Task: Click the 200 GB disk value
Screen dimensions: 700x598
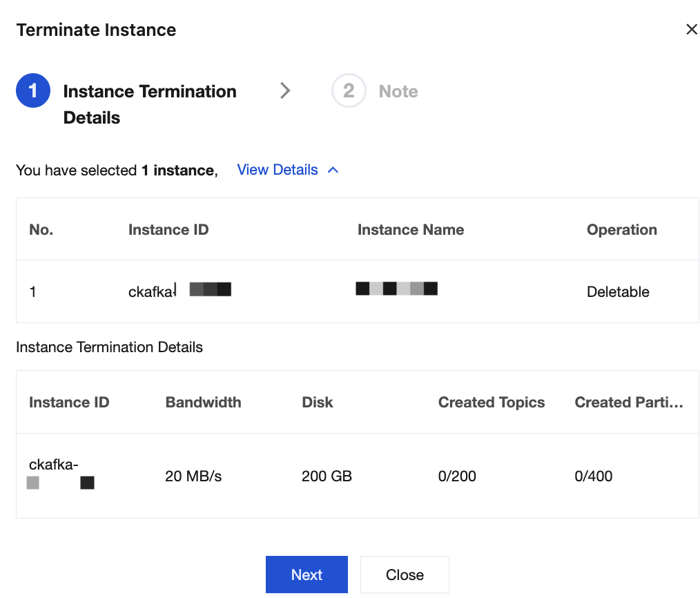Action: (327, 476)
